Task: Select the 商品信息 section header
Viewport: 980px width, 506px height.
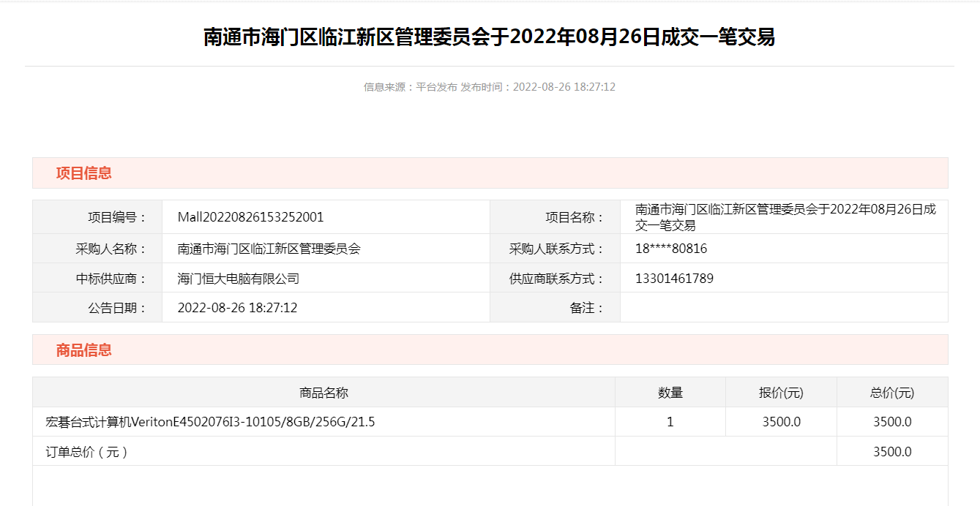Action: (x=84, y=350)
